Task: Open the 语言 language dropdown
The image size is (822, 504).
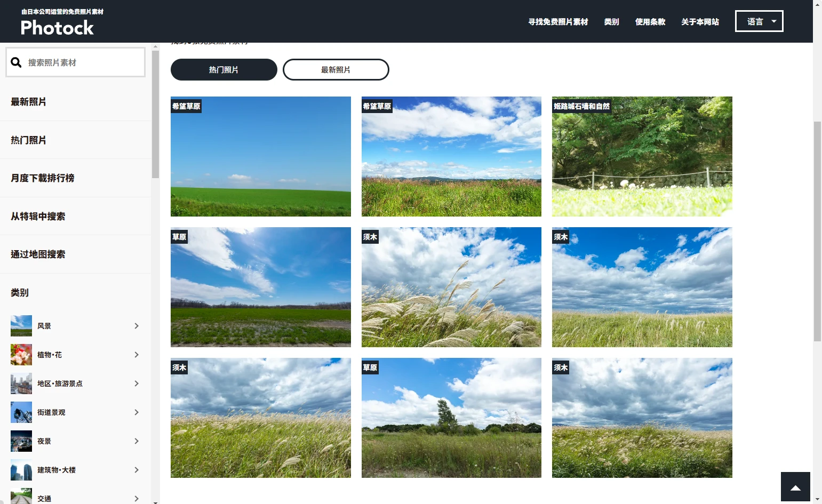Action: pyautogui.click(x=759, y=21)
